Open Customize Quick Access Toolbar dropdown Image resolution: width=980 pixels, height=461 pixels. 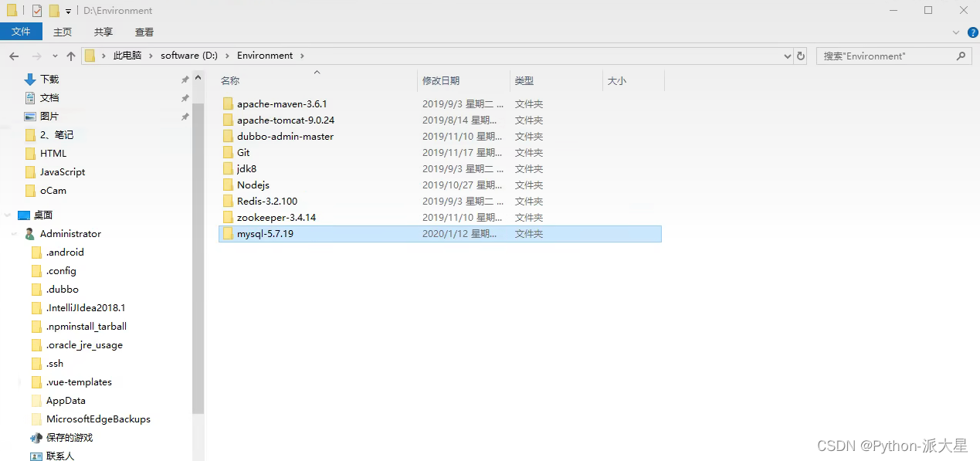[68, 12]
